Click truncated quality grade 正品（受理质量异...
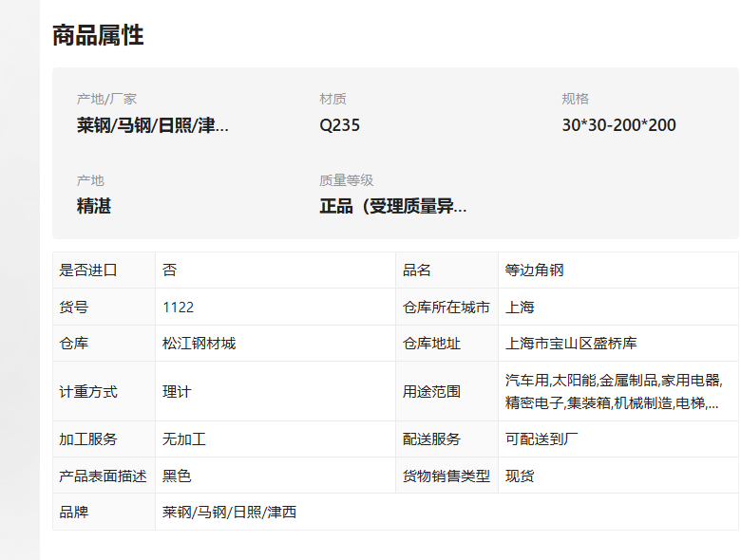 coord(393,206)
